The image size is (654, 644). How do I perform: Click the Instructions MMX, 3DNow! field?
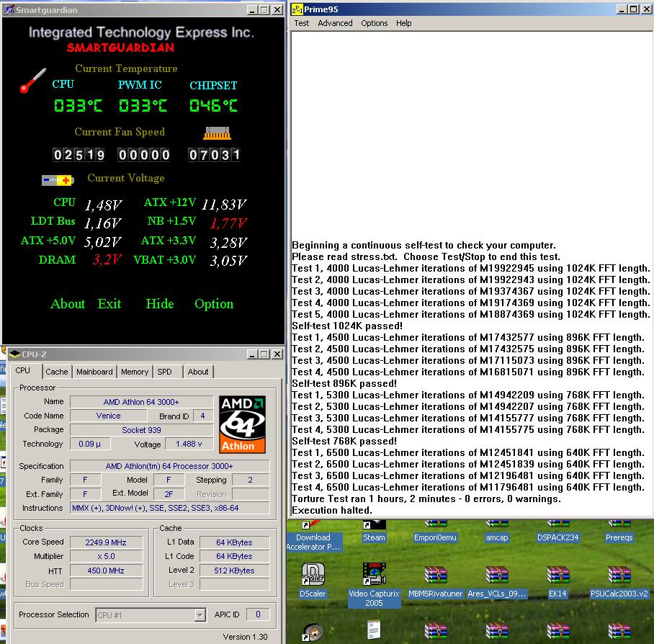pyautogui.click(x=170, y=508)
